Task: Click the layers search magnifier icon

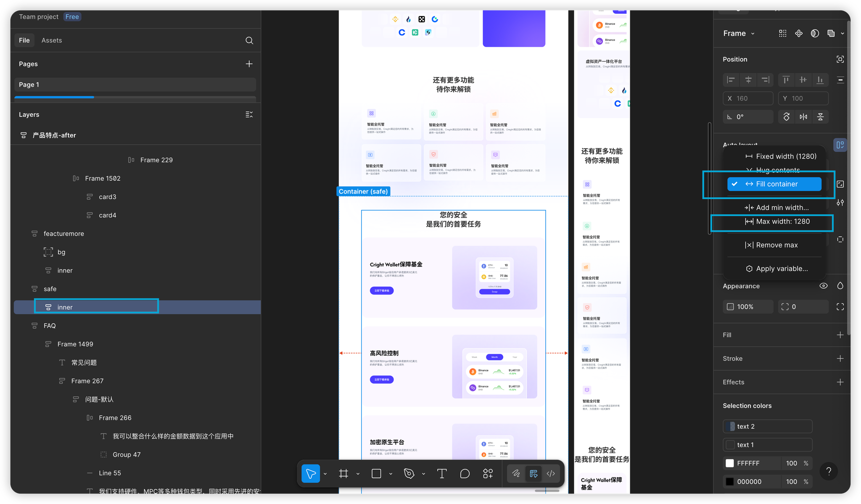Action: tap(249, 40)
